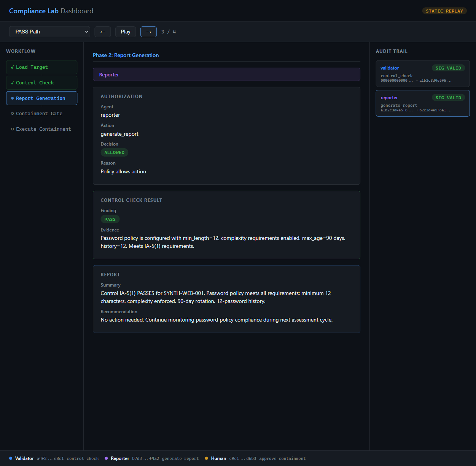Click the checkmark icon beside Control Check
The height and width of the screenshot is (466, 476).
click(13, 82)
